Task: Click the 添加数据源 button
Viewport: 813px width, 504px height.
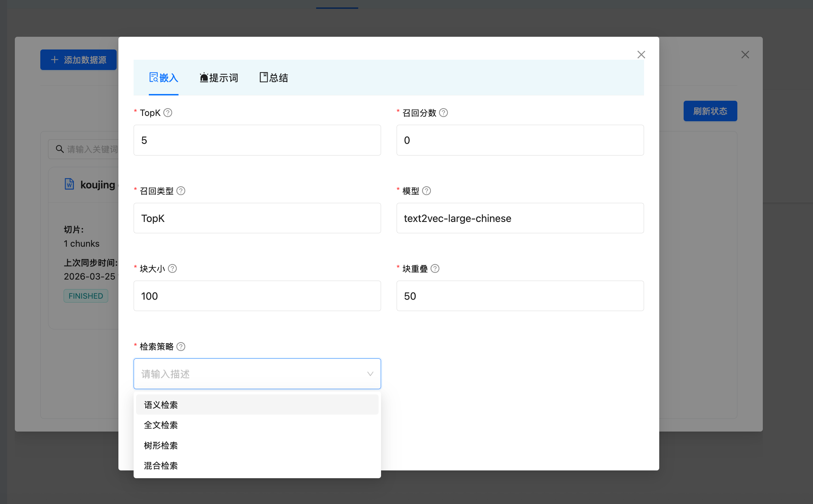Action: (78, 60)
